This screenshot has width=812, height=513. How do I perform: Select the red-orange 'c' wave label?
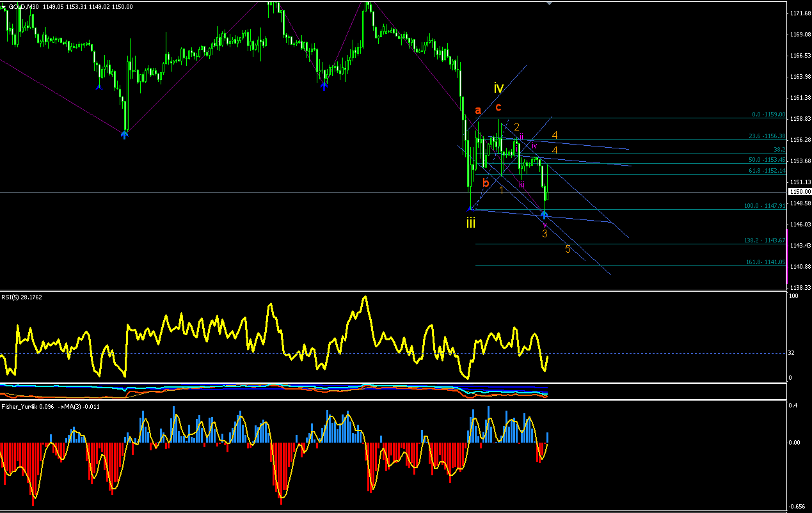498,107
